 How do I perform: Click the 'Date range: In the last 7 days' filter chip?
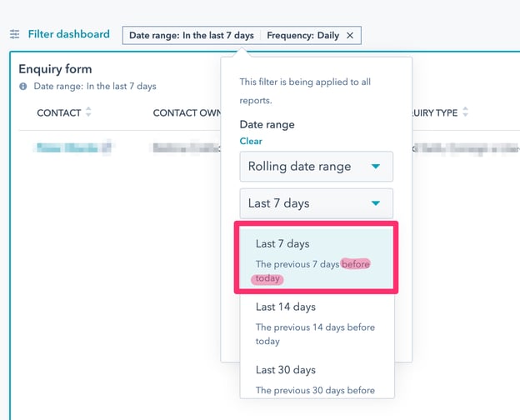(192, 36)
